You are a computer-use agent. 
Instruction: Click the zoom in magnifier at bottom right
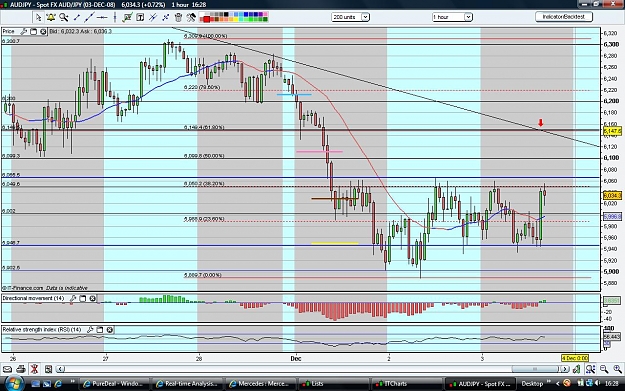(617, 369)
